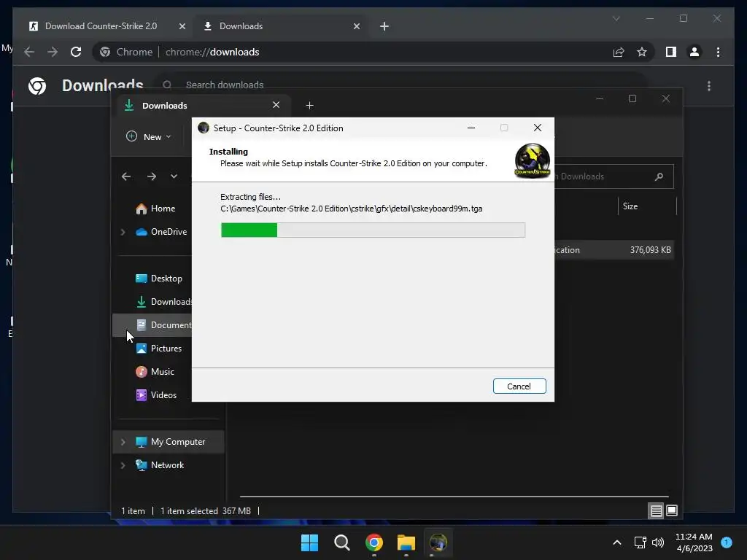The width and height of the screenshot is (747, 560).
Task: Click the Search downloads field in Chrome
Action: [x=400, y=85]
